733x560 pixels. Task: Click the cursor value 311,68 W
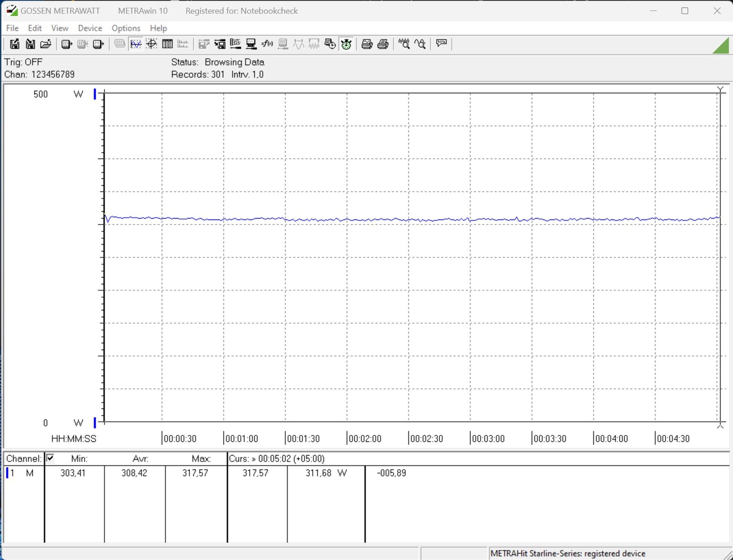click(x=326, y=473)
